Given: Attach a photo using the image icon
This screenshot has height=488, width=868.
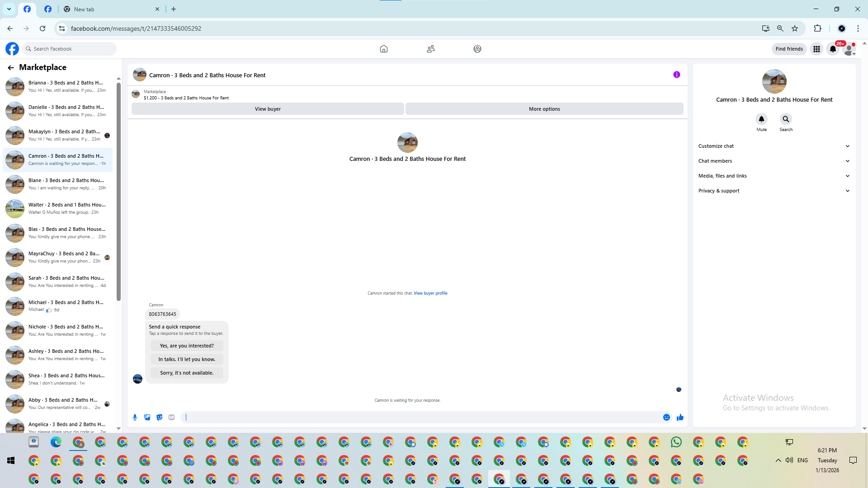Looking at the screenshot, I should (147, 418).
